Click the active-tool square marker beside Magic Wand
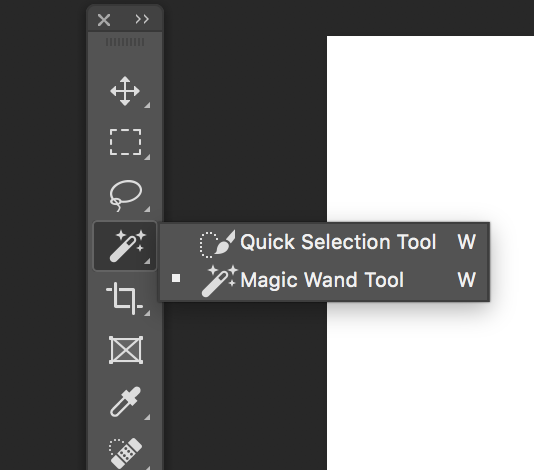Screen dimensions: 534x470 click(x=176, y=278)
